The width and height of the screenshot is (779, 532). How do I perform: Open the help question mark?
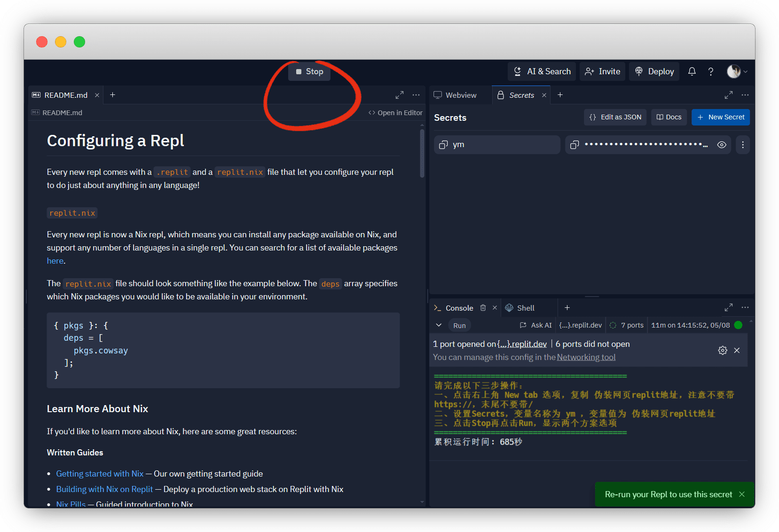point(711,71)
